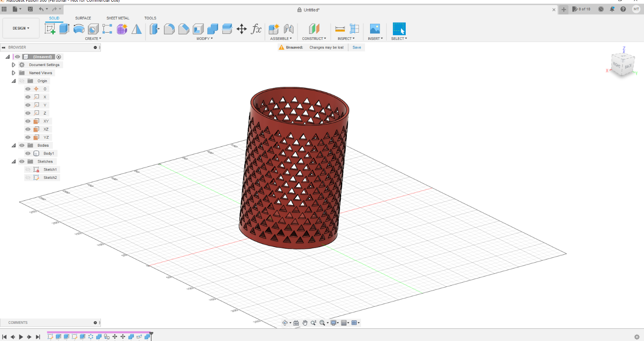Screen dimensions: 644x341
Task: Switch to the SURFACE tab
Action: 83,18
